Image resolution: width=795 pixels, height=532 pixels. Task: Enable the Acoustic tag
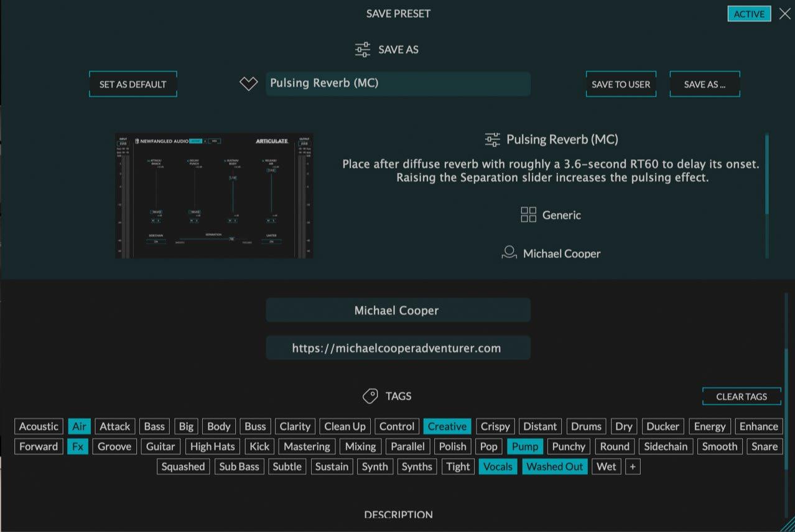[x=39, y=426]
